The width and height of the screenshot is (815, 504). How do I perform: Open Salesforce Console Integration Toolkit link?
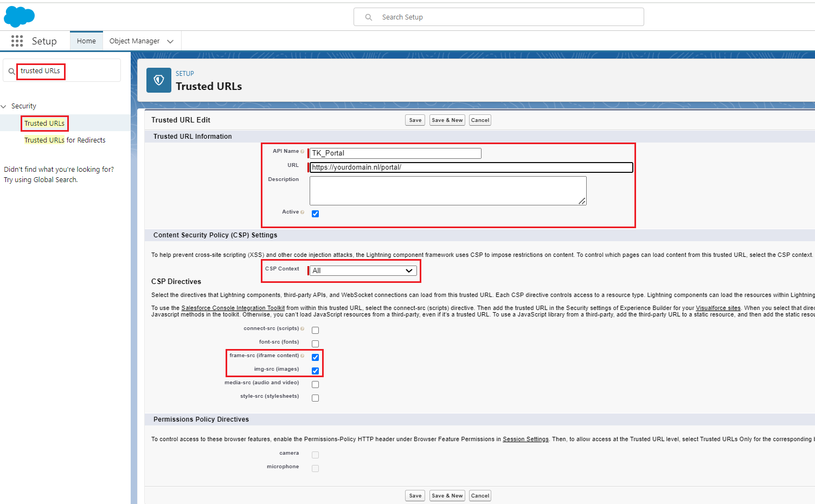pyautogui.click(x=233, y=308)
